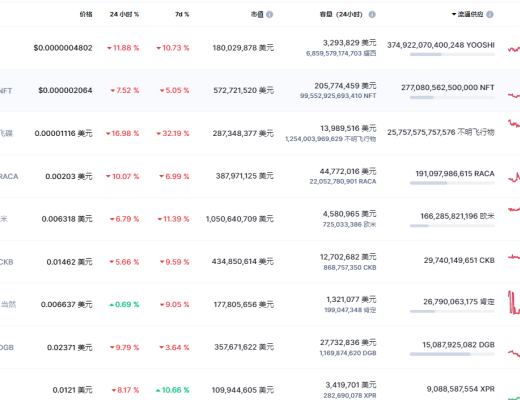This screenshot has height=400, width=520.
Task: Select the price 0.006637 美元
Action: point(67,305)
